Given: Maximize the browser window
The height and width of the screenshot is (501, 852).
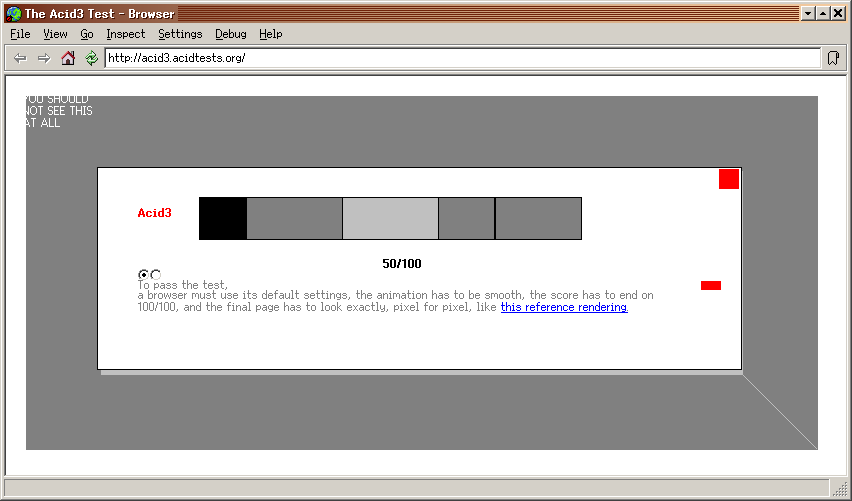Looking at the screenshot, I should 823,14.
